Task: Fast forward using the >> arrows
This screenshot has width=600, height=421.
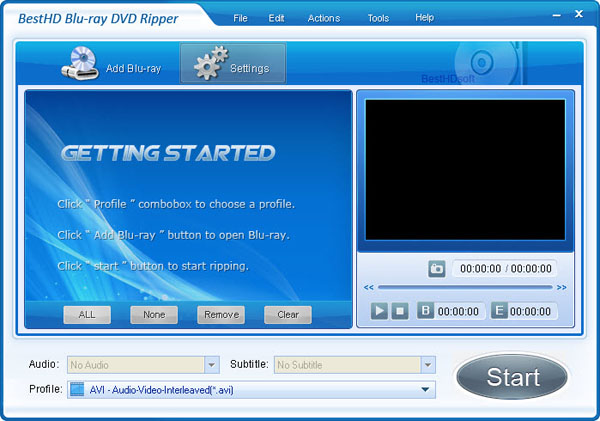Action: click(562, 287)
